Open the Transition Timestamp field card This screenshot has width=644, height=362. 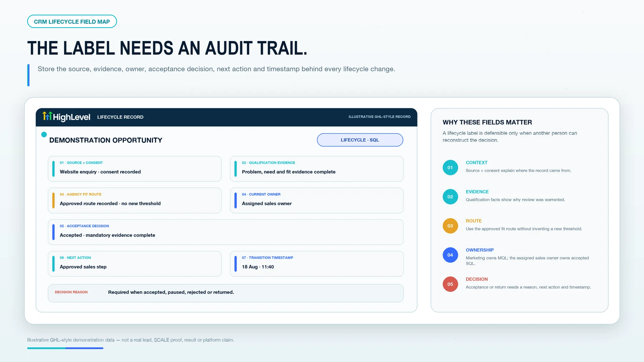pyautogui.click(x=317, y=264)
